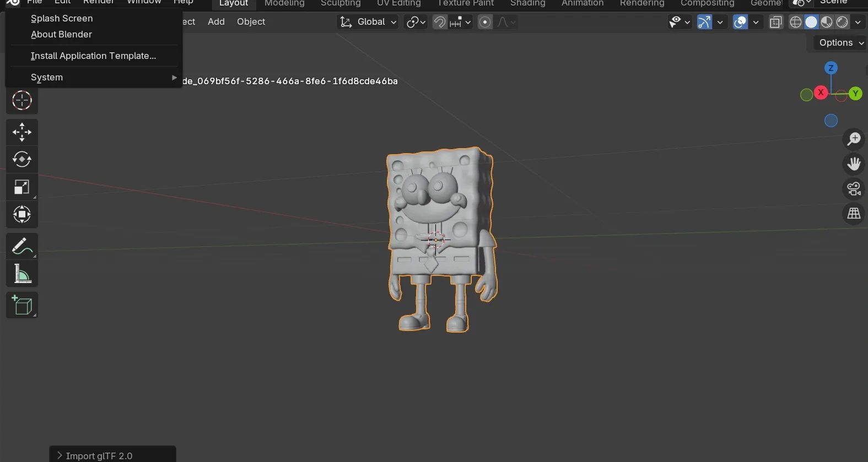
Task: Click the negative Z axis gizmo circle
Action: coord(831,121)
